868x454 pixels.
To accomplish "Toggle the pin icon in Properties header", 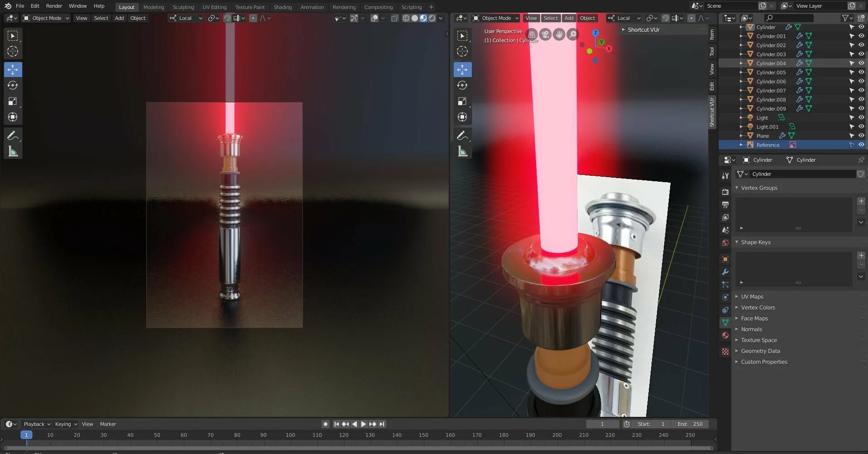I will 861,160.
